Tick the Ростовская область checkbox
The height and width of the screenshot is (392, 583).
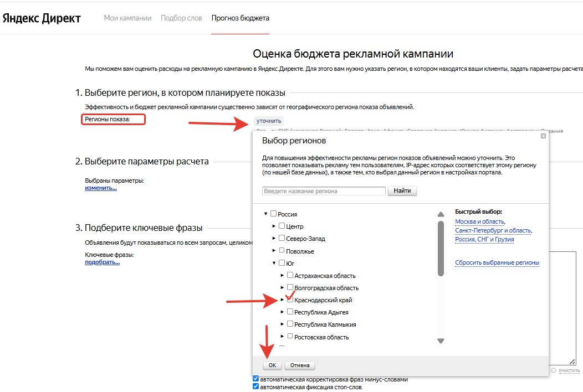click(x=290, y=336)
